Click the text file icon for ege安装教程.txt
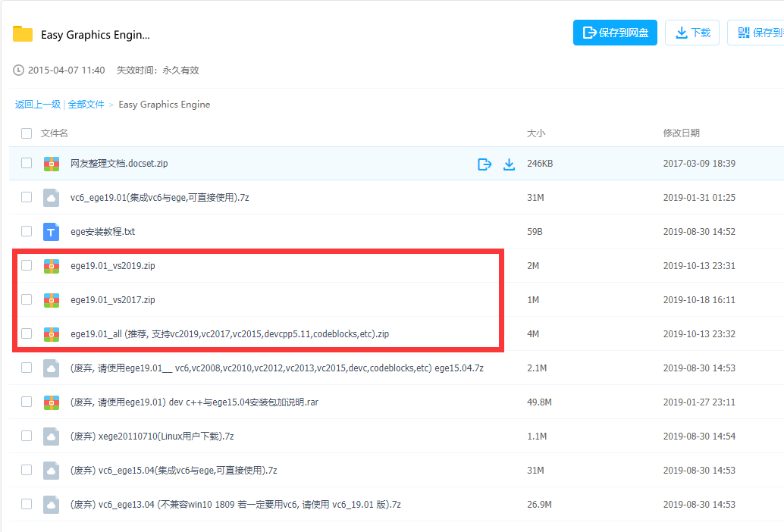This screenshot has width=784, height=532. tap(51, 231)
